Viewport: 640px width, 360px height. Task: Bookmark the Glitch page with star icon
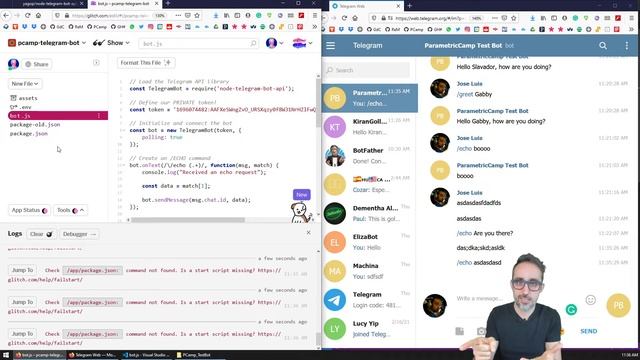click(x=197, y=16)
